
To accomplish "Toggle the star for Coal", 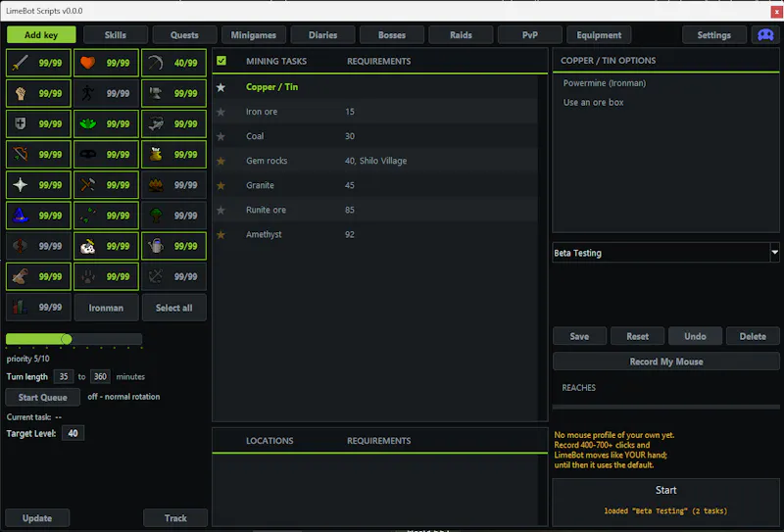I will pos(220,136).
